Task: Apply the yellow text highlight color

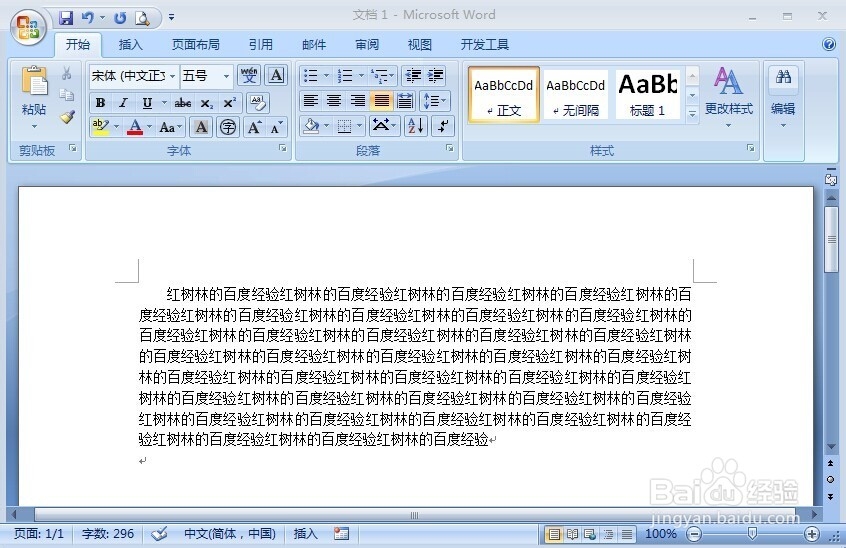Action: click(100, 127)
